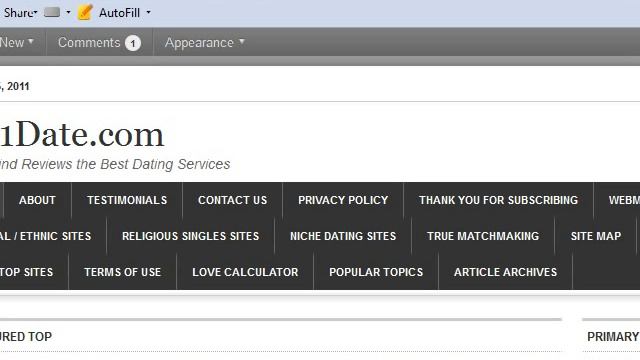Expand the Appearance admin menu
The height and width of the screenshot is (360, 640).
[204, 42]
